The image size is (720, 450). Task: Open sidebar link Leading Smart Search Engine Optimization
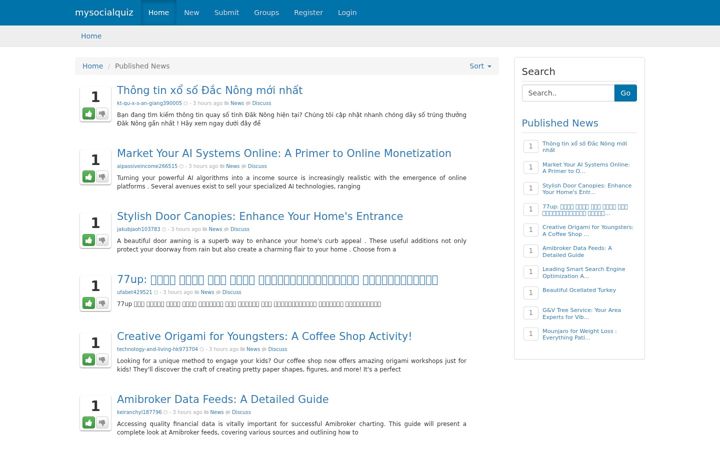(584, 273)
